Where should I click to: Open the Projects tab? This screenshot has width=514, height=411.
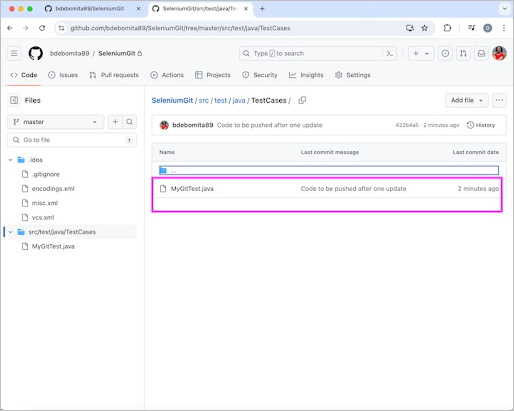click(x=213, y=75)
